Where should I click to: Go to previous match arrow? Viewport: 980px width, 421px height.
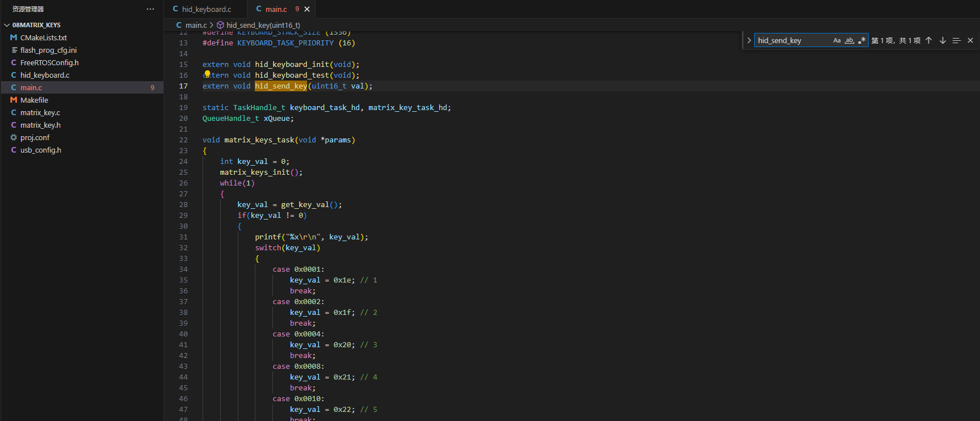[x=928, y=40]
